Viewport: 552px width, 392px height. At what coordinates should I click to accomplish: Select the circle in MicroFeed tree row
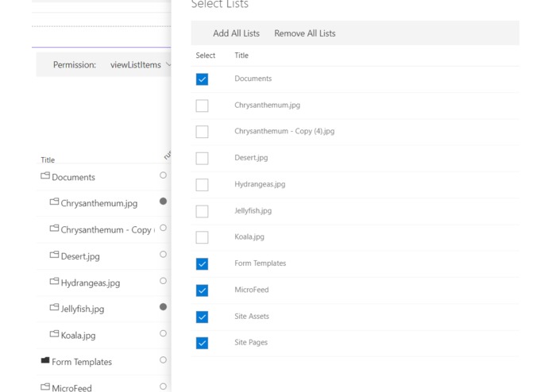click(x=163, y=386)
